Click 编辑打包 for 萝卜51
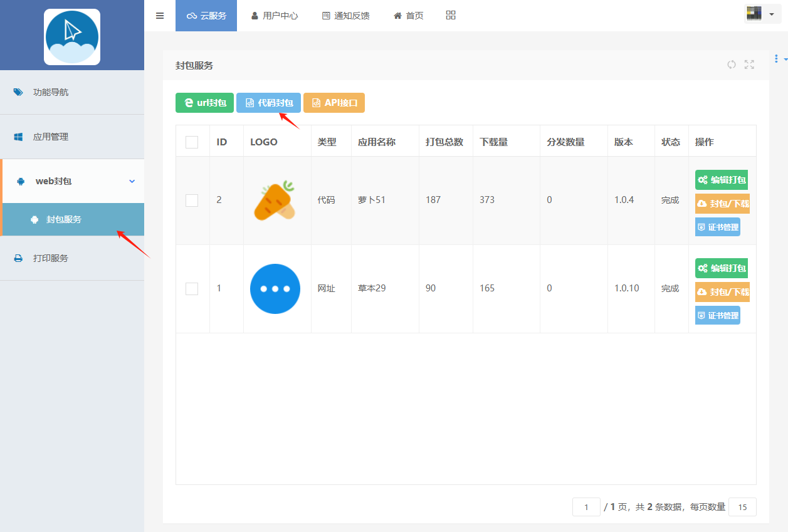 [722, 180]
